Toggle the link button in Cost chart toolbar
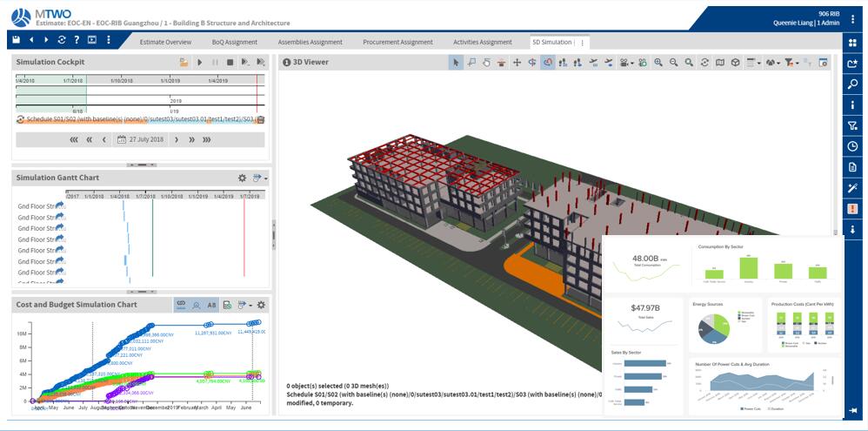 click(x=181, y=305)
